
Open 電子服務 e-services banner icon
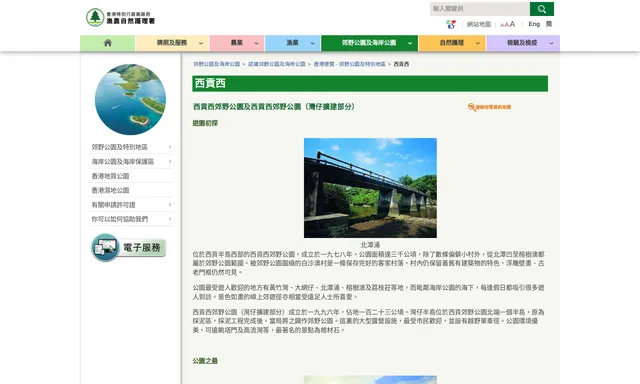[x=129, y=247]
